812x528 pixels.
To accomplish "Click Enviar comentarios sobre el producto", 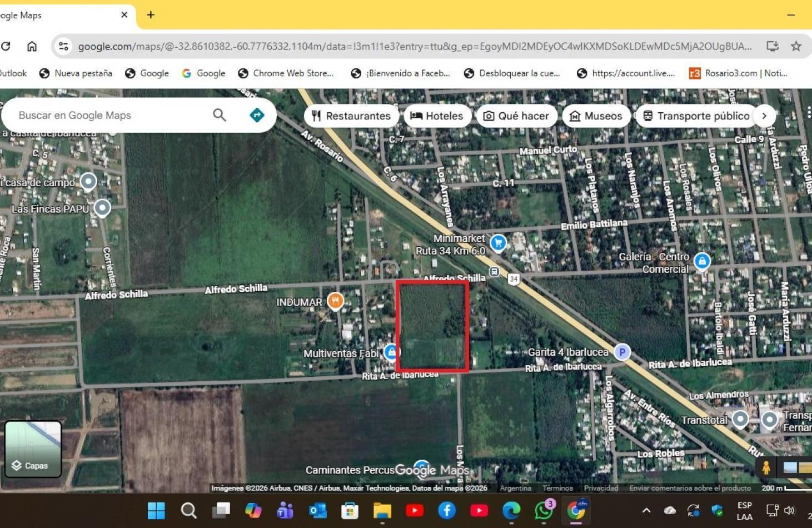I will [x=690, y=488].
